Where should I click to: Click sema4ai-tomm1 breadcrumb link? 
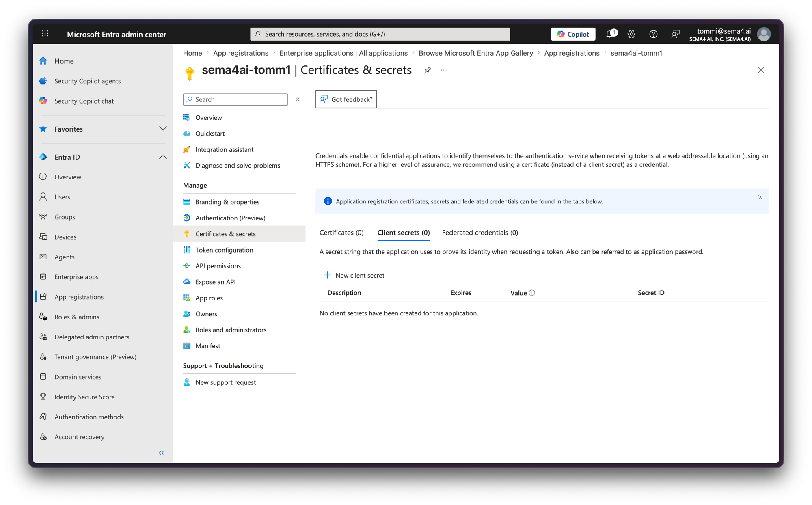click(x=636, y=53)
